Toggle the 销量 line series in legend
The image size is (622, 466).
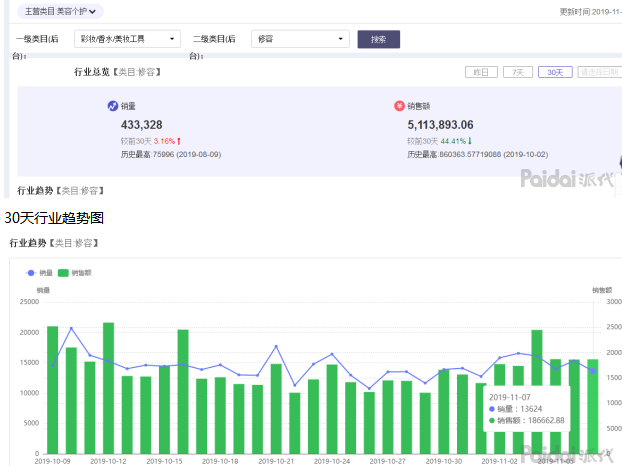(x=39, y=273)
